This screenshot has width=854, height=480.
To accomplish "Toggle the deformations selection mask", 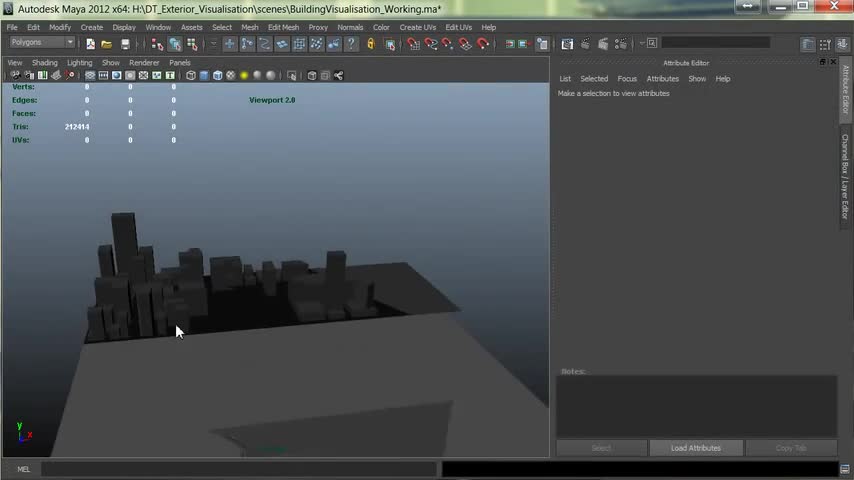I will coord(300,44).
